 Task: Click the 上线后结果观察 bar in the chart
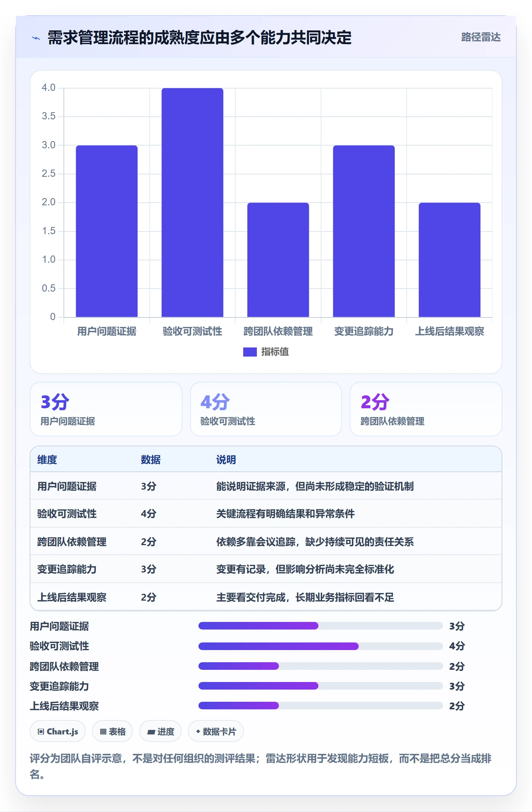[x=450, y=260]
